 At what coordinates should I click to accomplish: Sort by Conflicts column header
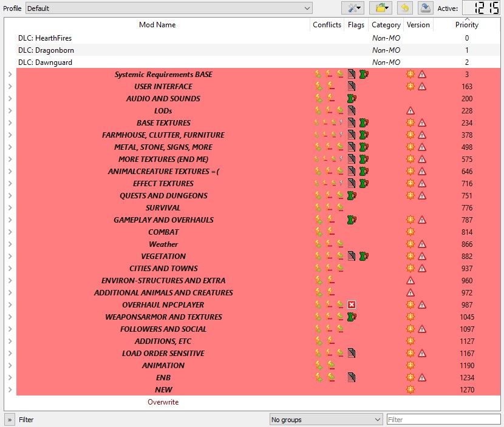(327, 25)
